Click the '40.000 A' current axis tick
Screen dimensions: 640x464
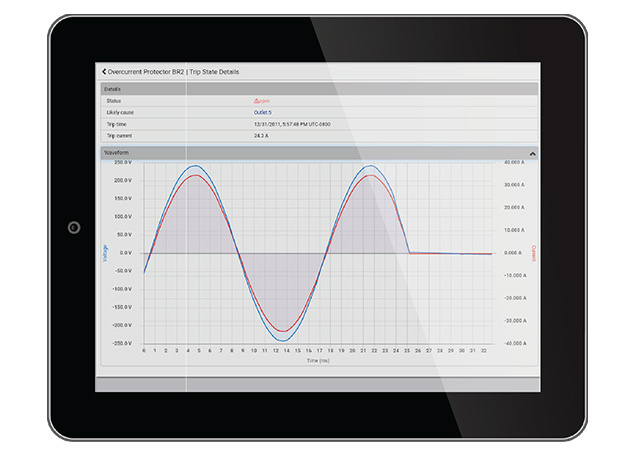coord(514,162)
